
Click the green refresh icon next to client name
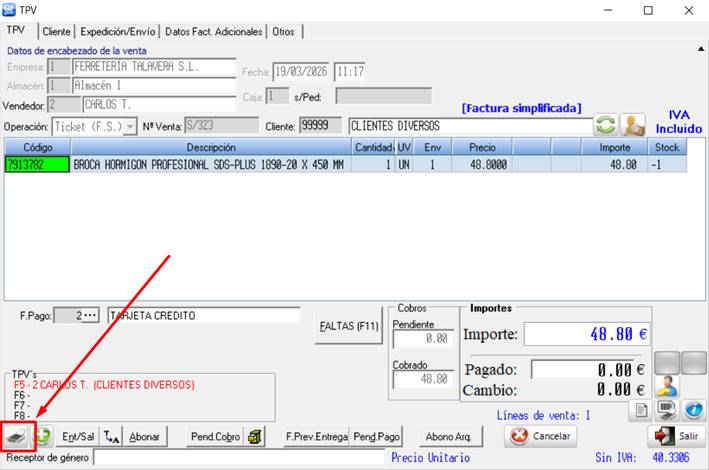click(606, 126)
